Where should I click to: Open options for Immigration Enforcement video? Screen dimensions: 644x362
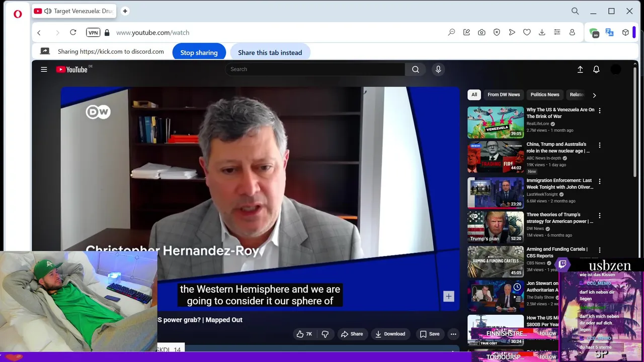(599, 181)
